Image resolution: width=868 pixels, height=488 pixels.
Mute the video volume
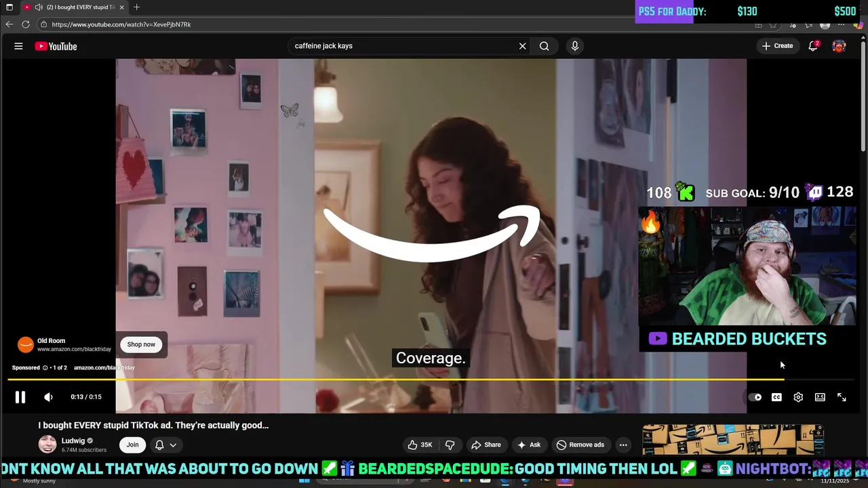(48, 397)
